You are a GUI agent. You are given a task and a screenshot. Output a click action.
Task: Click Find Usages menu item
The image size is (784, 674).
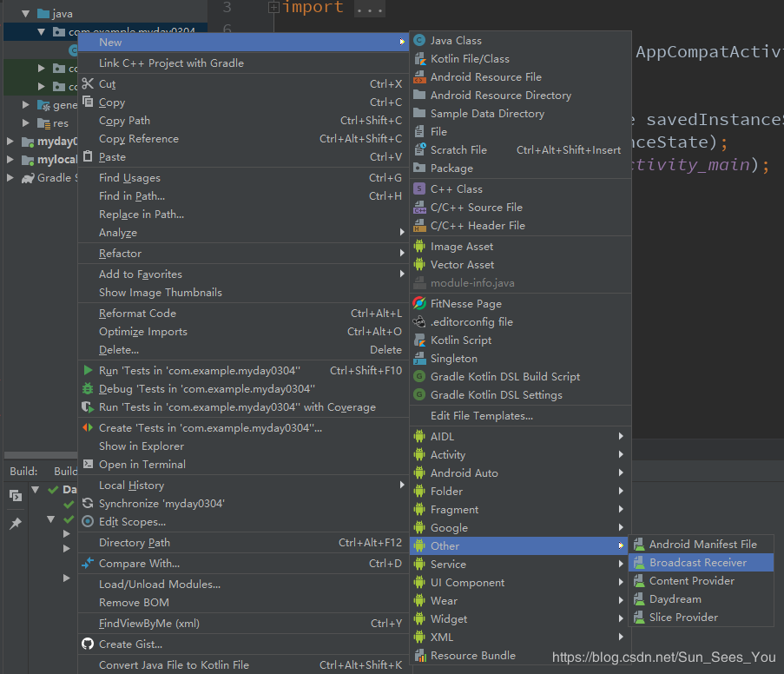click(x=243, y=178)
